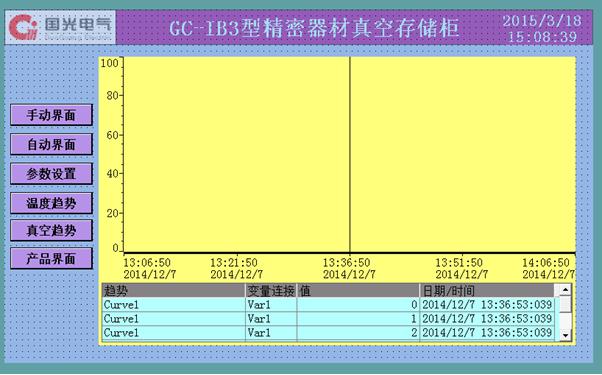Click the 国光电气 company logo
The image size is (602, 375).
[60, 28]
